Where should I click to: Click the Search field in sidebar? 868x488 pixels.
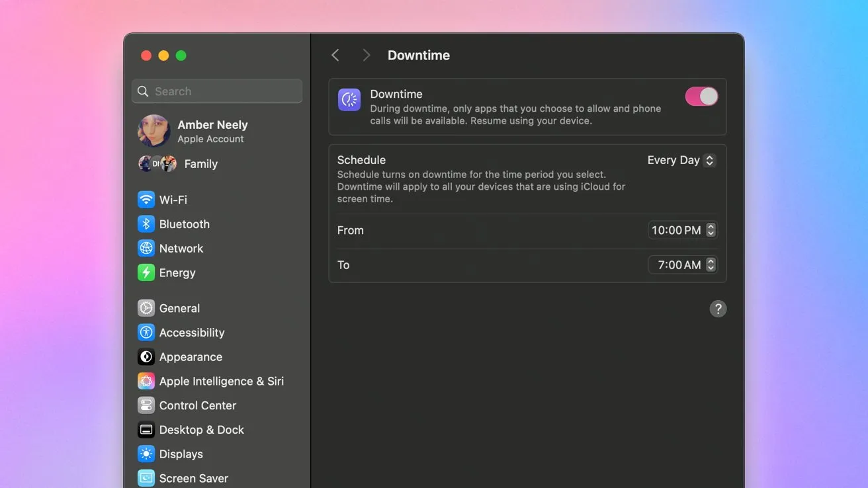tap(217, 91)
